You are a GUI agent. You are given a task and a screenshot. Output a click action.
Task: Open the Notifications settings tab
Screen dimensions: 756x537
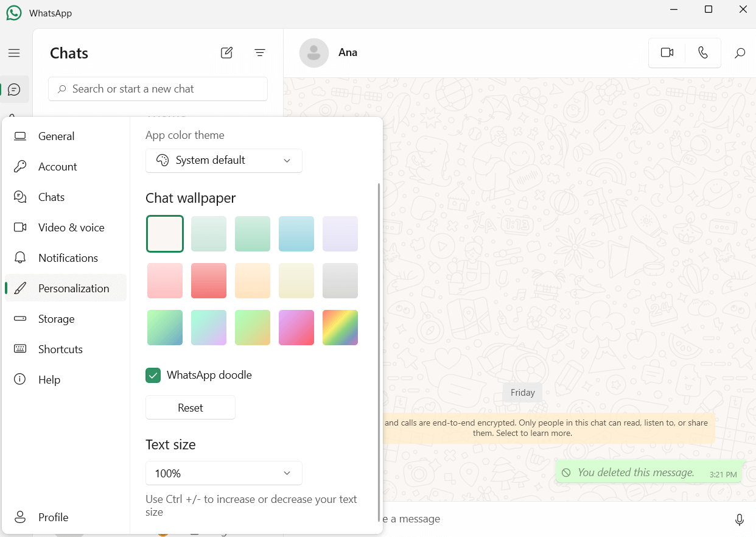(x=68, y=258)
